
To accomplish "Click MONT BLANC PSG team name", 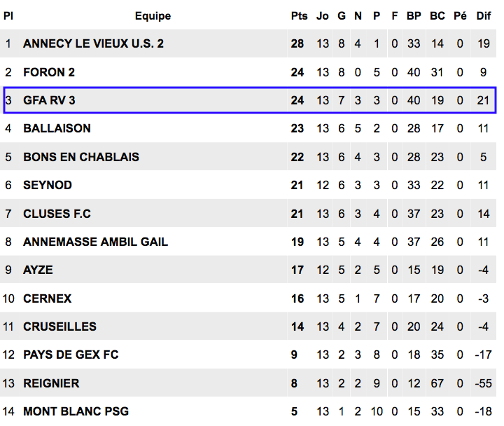I will (76, 411).
